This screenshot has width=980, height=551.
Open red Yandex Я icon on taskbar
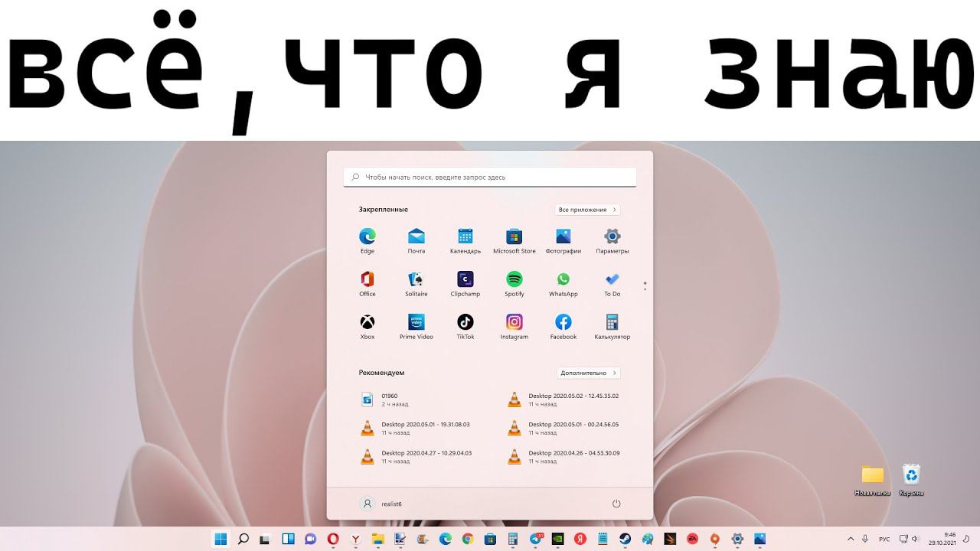click(580, 539)
